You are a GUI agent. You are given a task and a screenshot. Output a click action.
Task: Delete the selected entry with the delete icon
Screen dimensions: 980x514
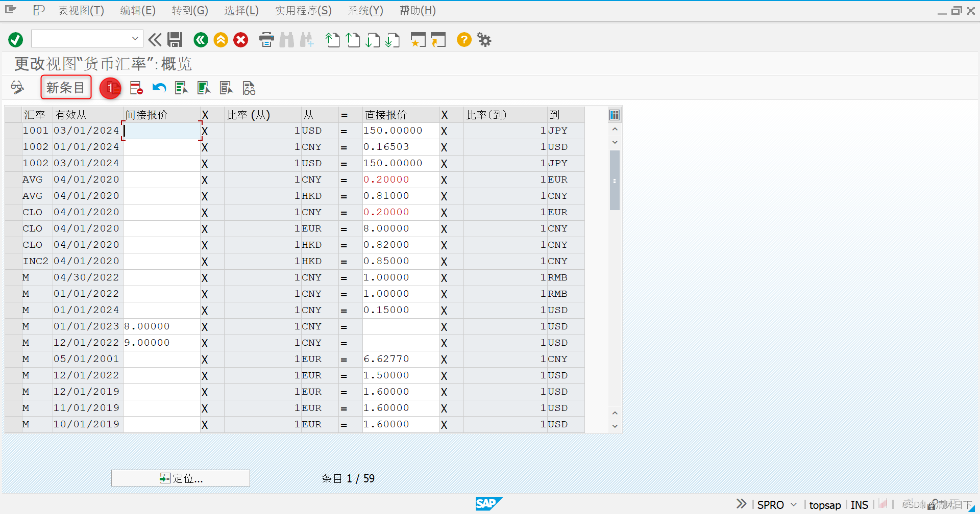(136, 88)
